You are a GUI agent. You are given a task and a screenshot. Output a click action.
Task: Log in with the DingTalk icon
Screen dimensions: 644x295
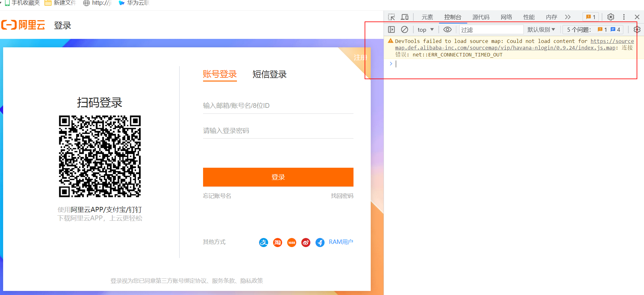click(x=320, y=242)
